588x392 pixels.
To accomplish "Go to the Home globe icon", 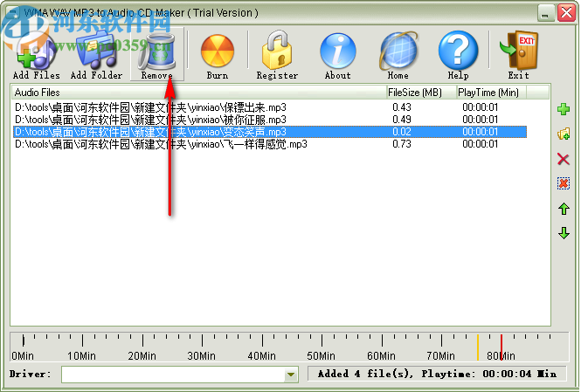I will click(x=398, y=56).
